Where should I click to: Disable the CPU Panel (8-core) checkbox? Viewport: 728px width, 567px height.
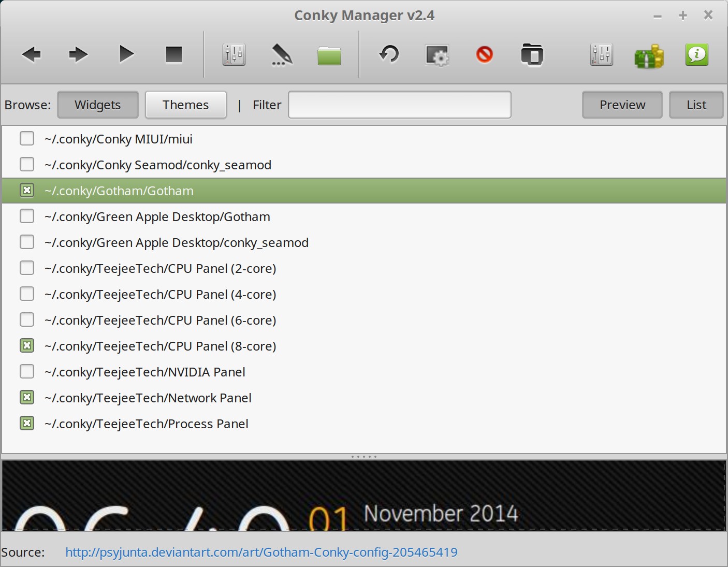point(27,346)
